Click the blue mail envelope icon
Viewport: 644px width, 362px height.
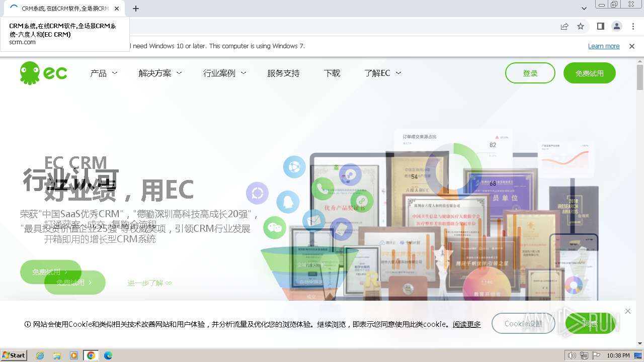(x=314, y=220)
